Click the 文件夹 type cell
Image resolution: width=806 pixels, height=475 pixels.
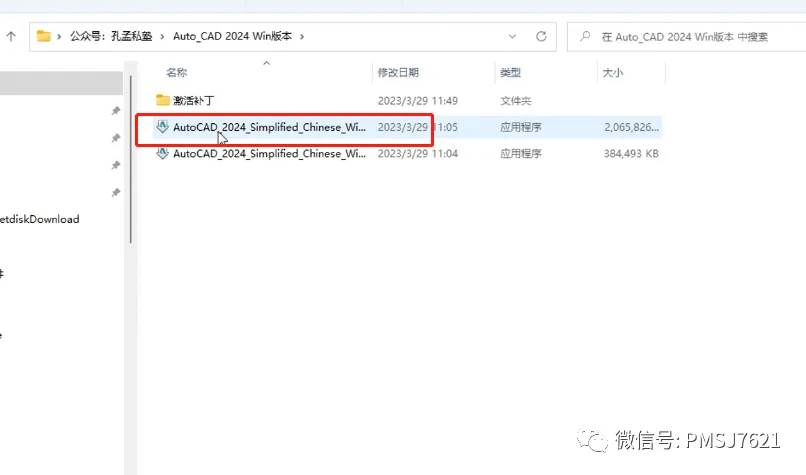[x=516, y=101]
